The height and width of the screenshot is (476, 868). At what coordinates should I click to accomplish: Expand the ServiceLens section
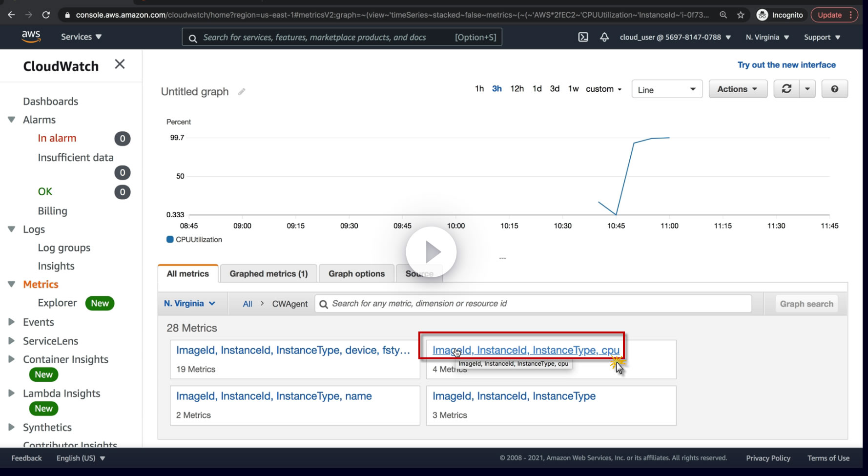[11, 341]
